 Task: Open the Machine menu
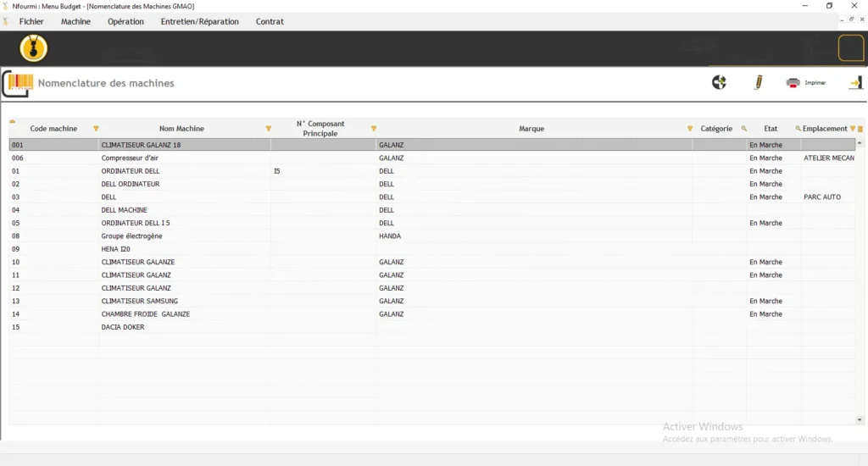click(x=75, y=21)
